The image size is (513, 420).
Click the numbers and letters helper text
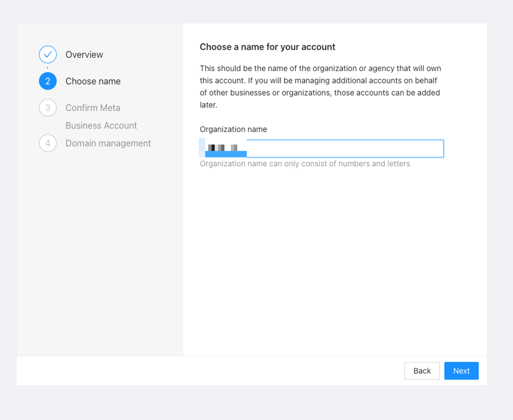pos(305,164)
